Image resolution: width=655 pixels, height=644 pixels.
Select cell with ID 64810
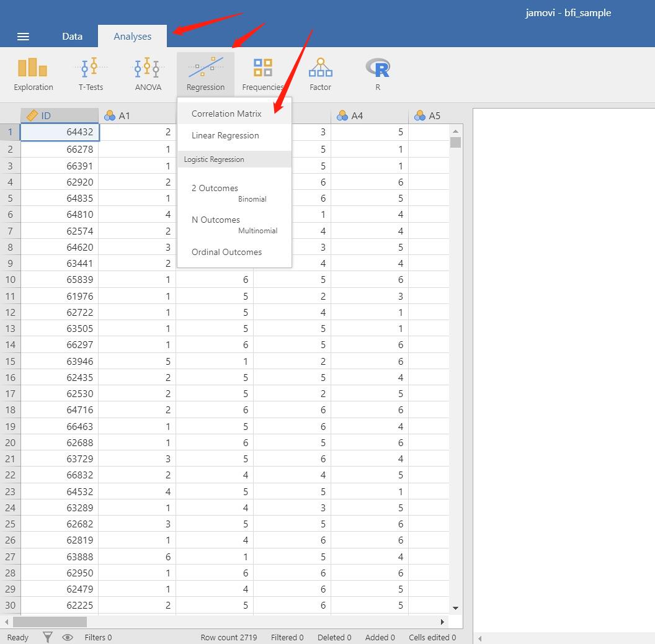60,215
